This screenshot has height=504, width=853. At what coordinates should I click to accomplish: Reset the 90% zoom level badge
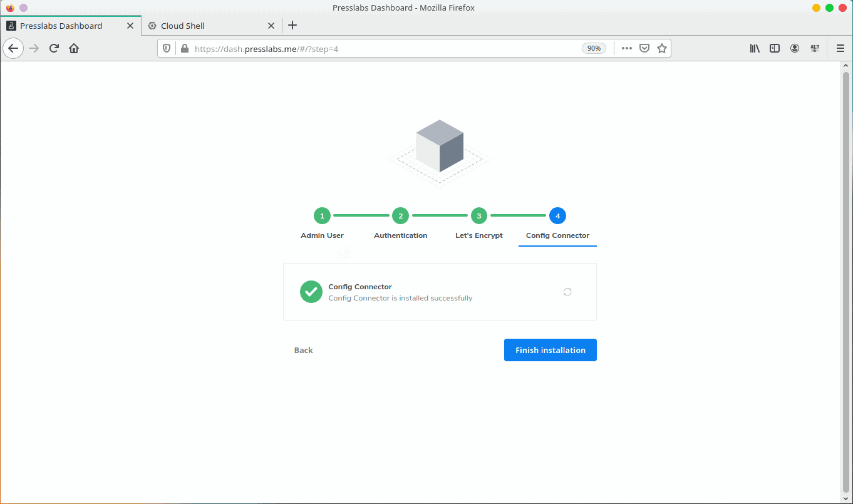click(594, 48)
